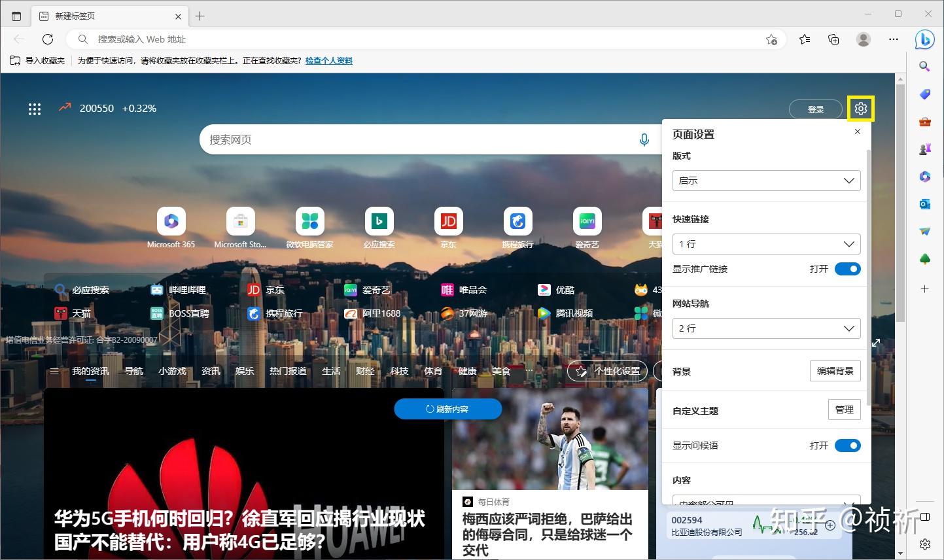This screenshot has height=560, width=944.
Task: Open the Bing chat sidebar icon
Action: [924, 39]
